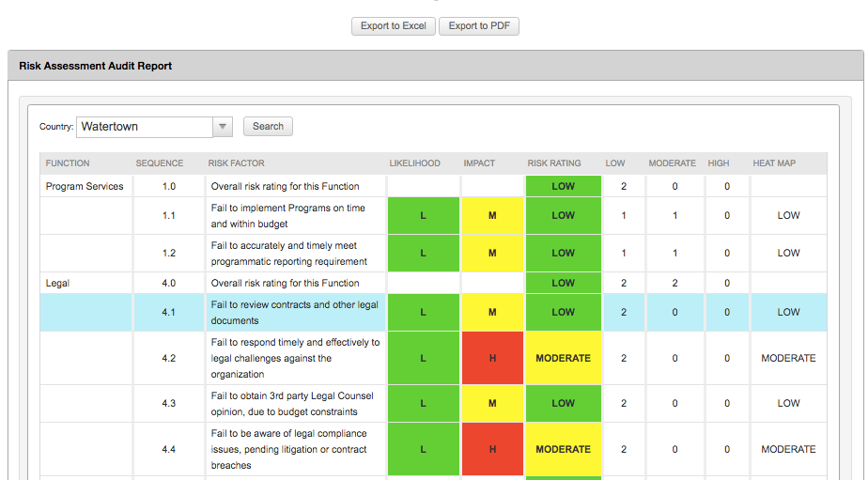Select the MODERATE column header
The height and width of the screenshot is (480, 868).
point(672,163)
